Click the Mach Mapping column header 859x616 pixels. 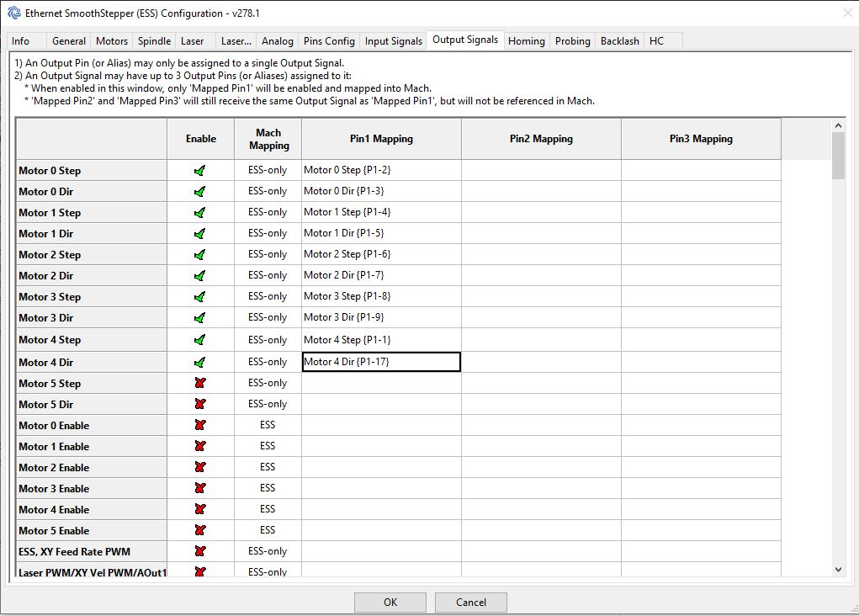tap(268, 139)
